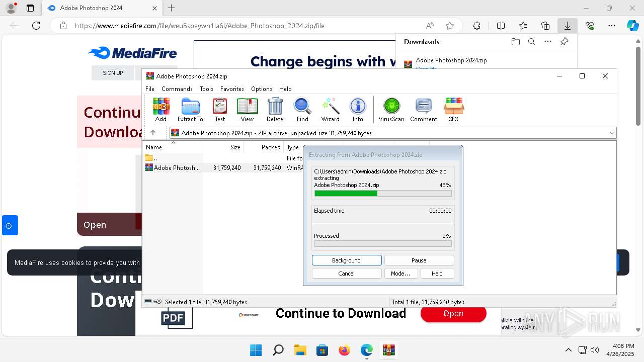Search downloads magnifier icon
Screen dimensions: 644x362
point(532,42)
